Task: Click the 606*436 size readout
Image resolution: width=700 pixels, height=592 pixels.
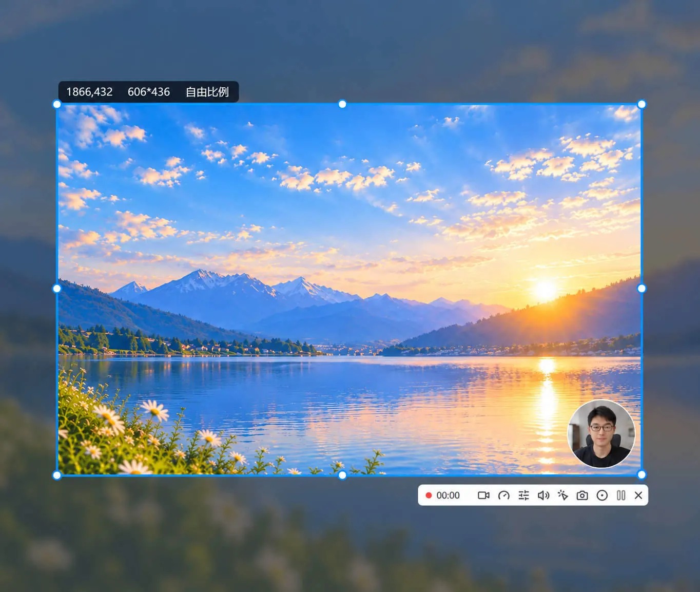Action: [x=149, y=92]
